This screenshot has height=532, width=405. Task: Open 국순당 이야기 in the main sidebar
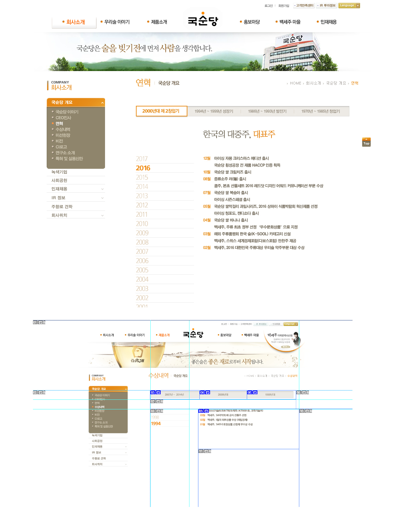tap(67, 112)
